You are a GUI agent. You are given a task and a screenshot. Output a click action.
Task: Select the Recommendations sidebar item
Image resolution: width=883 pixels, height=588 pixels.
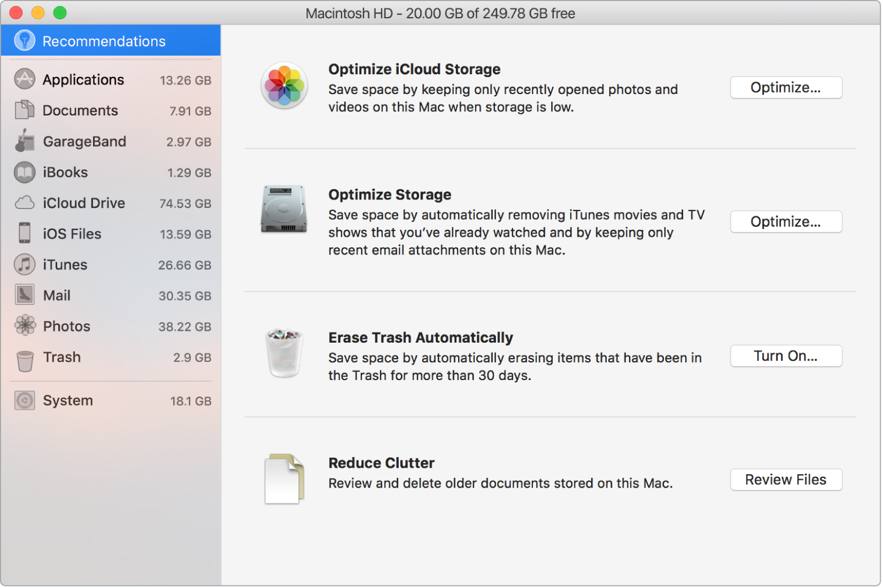coord(111,41)
